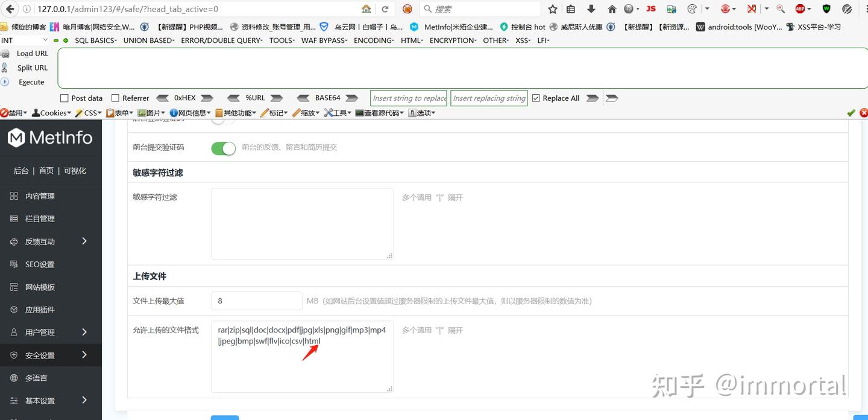The width and height of the screenshot is (868, 420).
Task: Expand the 基本设置 sidebar item
Action: [51, 401]
